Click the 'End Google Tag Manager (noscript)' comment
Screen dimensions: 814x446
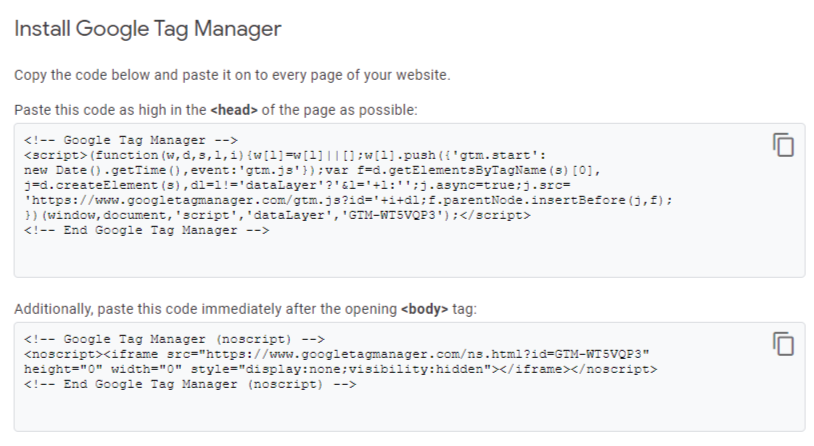pos(190,385)
